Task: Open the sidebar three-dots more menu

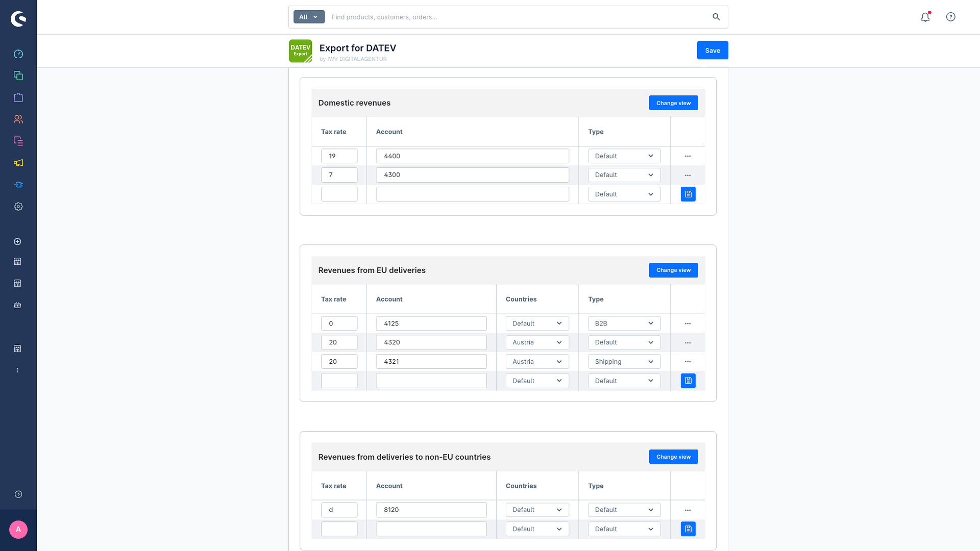Action: tap(17, 370)
